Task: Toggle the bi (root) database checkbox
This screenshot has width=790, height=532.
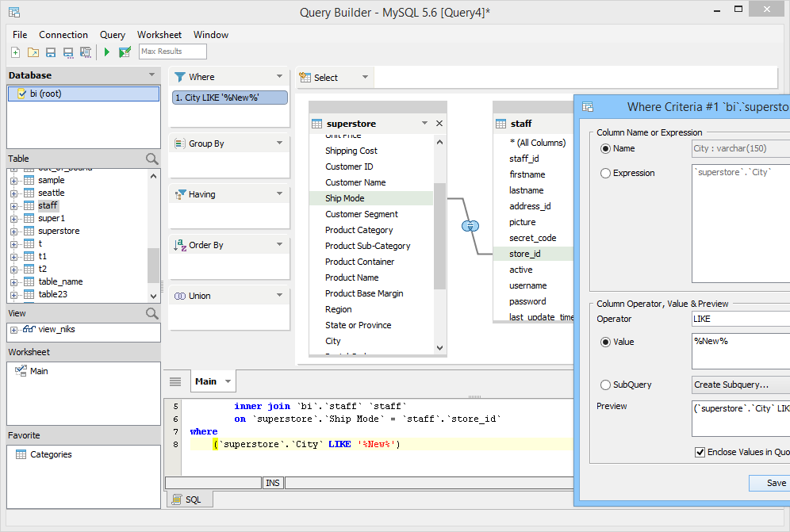Action: (21, 94)
